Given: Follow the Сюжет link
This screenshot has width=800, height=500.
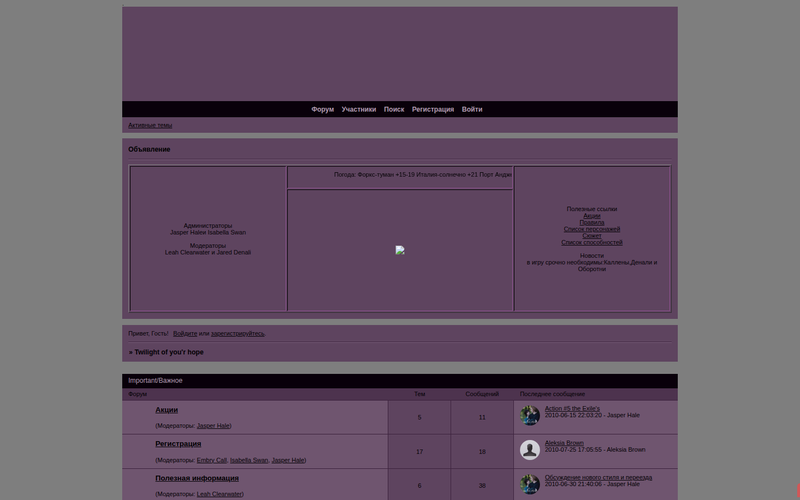Looking at the screenshot, I should 592,236.
